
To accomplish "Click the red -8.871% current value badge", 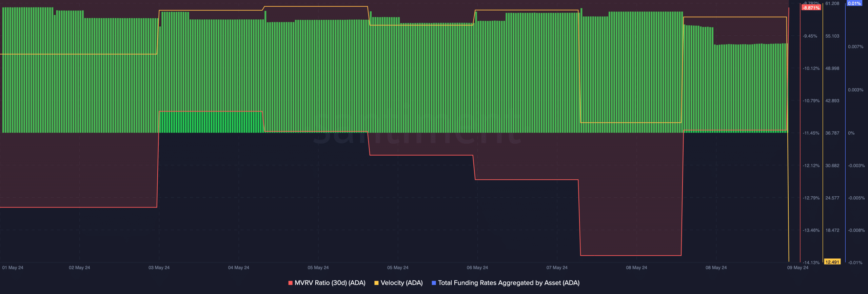I will [811, 8].
